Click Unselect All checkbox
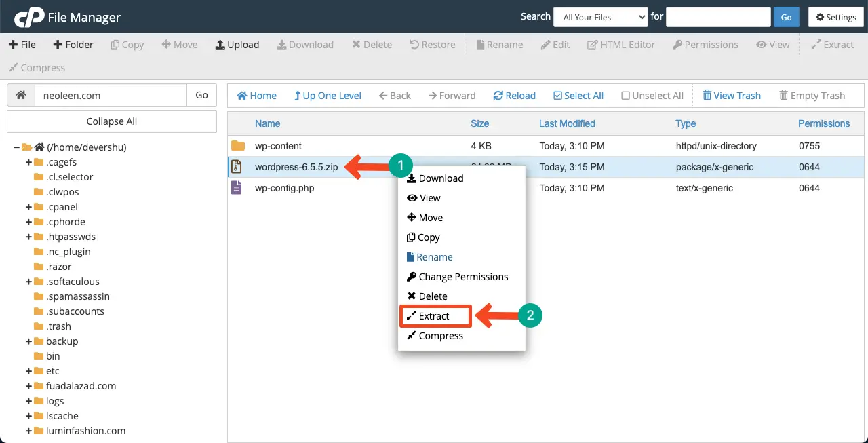The height and width of the screenshot is (443, 868). 652,96
